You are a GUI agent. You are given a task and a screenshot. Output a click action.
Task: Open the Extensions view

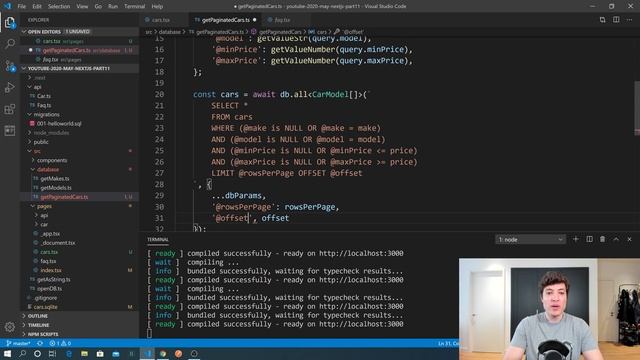pyautogui.click(x=10, y=109)
